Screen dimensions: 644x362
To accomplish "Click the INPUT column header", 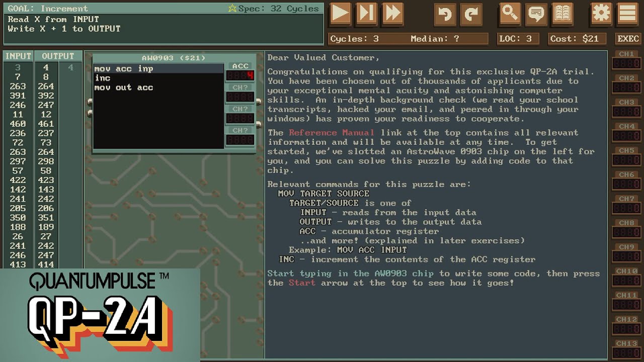I will (x=18, y=56).
